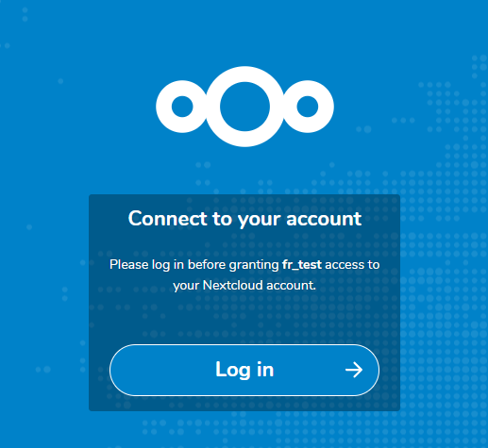Click the hollow center of the right logo ring

click(x=308, y=107)
